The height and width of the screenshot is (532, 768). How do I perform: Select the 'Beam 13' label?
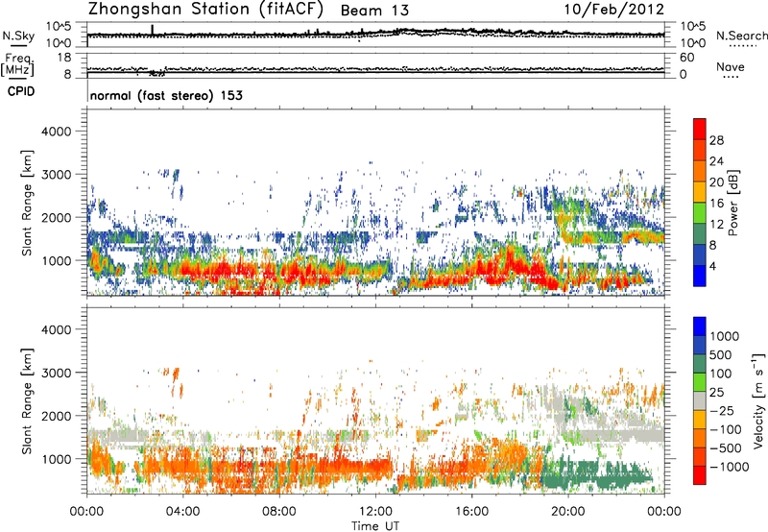pyautogui.click(x=374, y=11)
